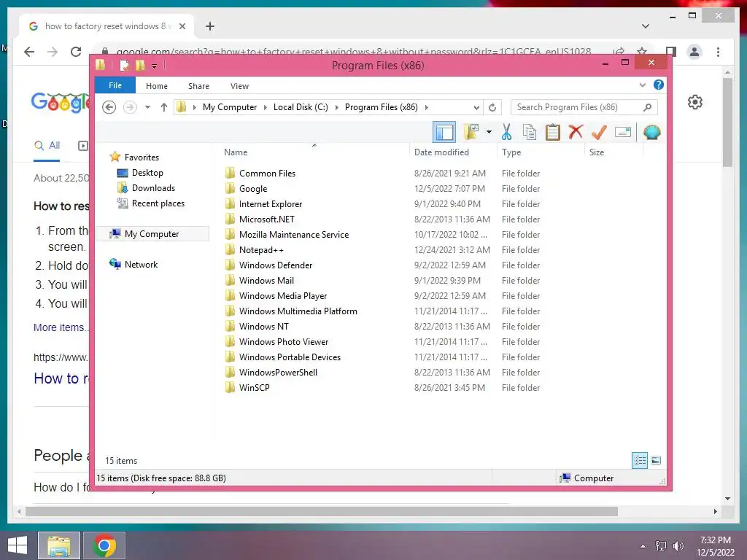The image size is (747, 560).
Task: Open Chrome's three-dot menu
Action: coord(718,52)
